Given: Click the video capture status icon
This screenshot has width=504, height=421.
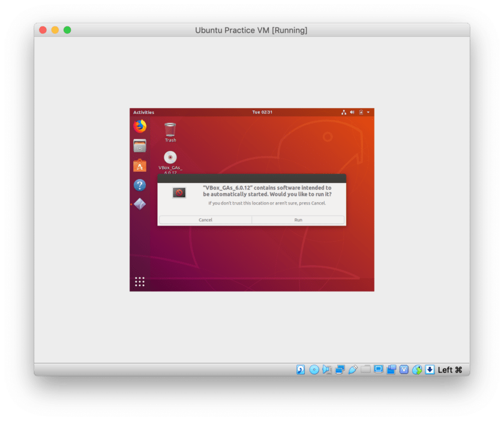Looking at the screenshot, I should 391,369.
